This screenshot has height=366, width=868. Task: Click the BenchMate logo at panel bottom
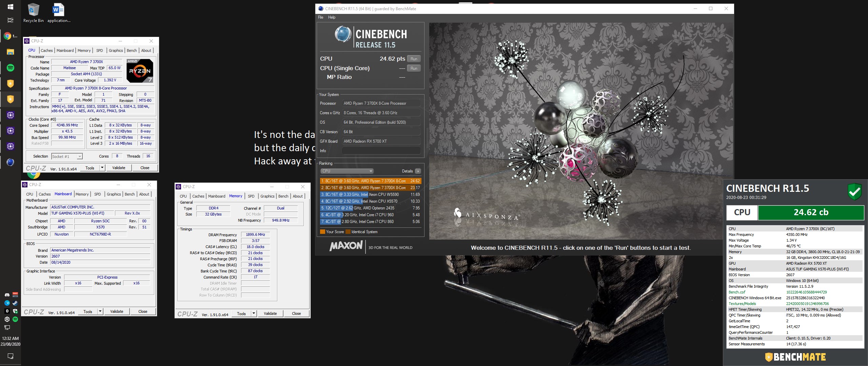[x=795, y=357]
